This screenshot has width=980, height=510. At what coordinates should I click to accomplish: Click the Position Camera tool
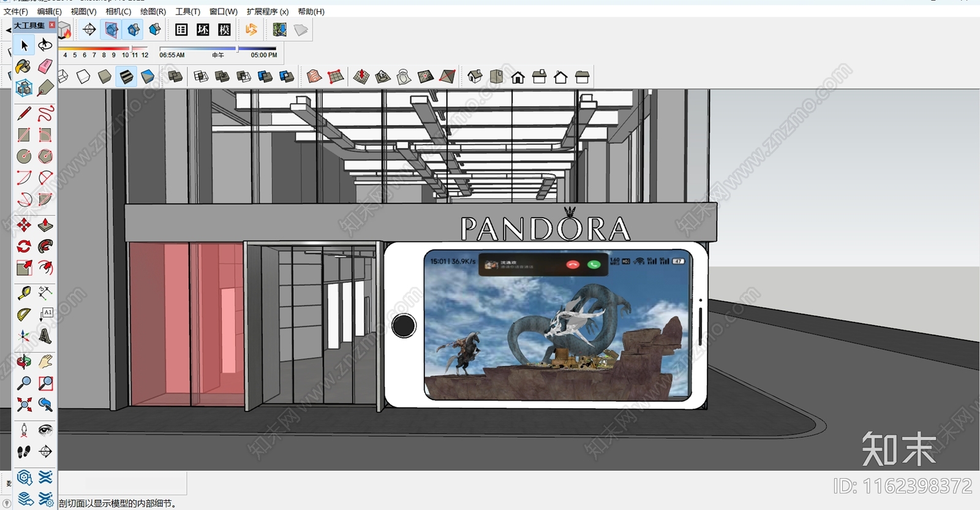24,430
